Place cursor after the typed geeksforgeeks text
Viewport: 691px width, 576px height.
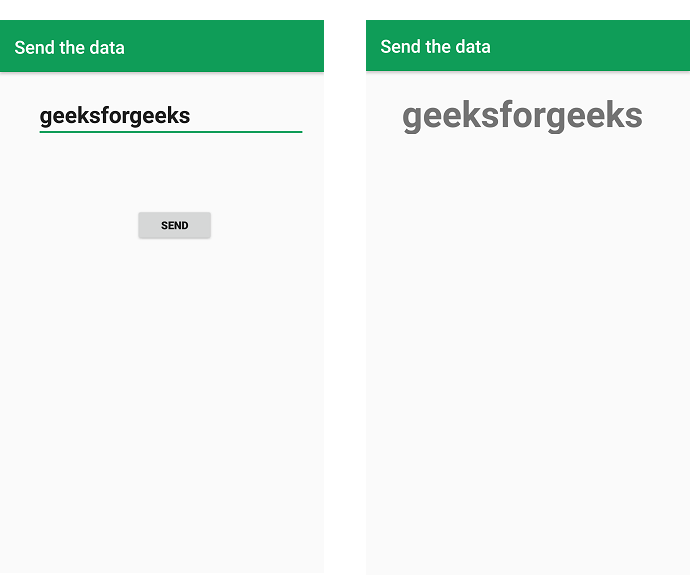191,116
